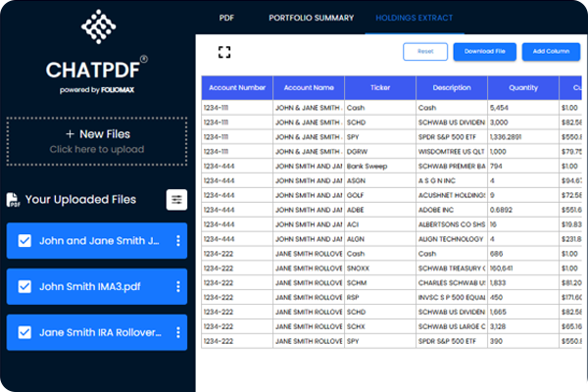Click the quantity cell 3,128
This screenshot has height=392, width=588.
(x=523, y=326)
